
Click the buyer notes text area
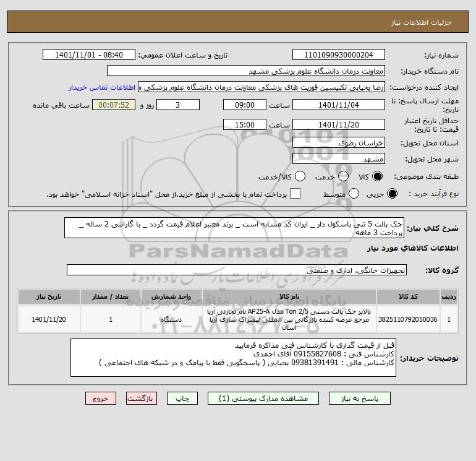coord(233,358)
